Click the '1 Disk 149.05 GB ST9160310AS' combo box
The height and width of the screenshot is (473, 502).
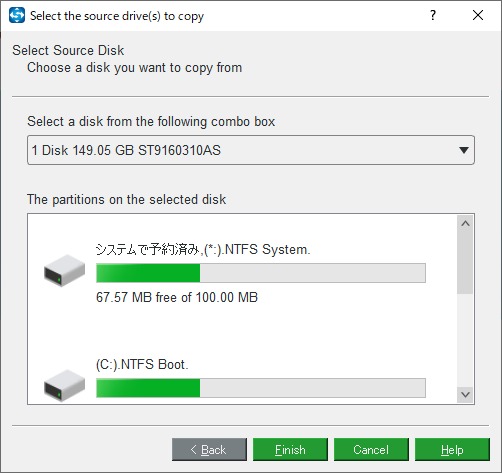(251, 150)
